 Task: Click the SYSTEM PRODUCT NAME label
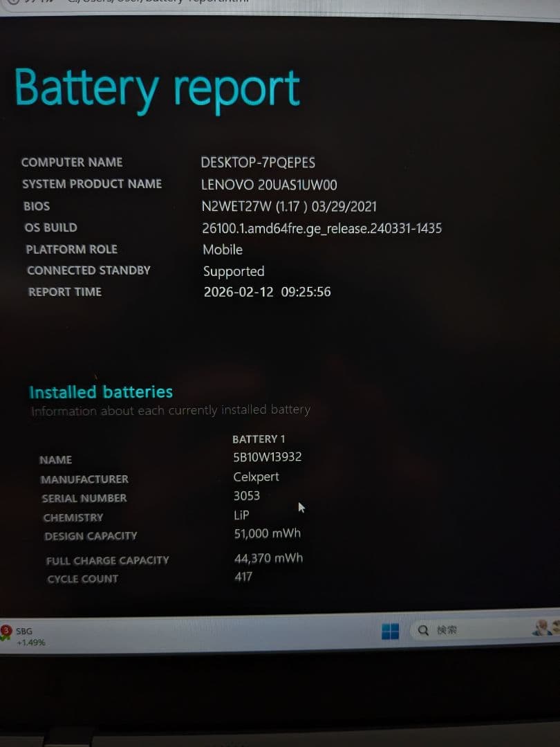pyautogui.click(x=92, y=184)
